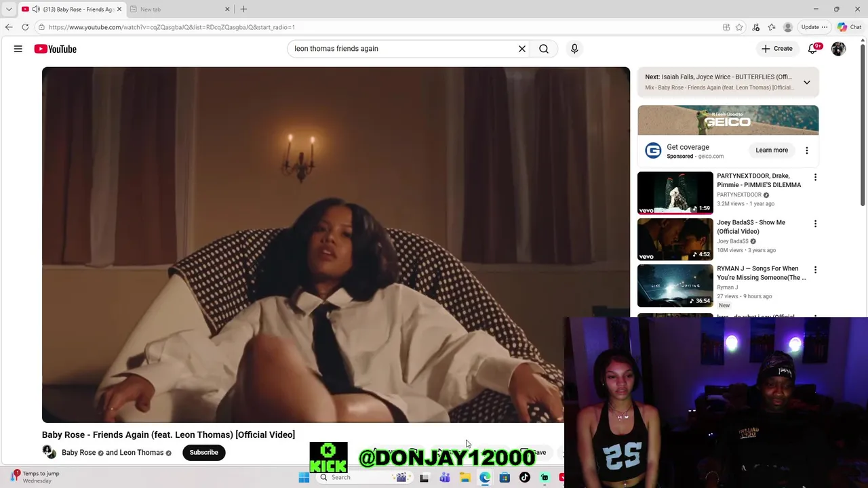
Task: Open Microsoft Store from taskbar
Action: 505,477
